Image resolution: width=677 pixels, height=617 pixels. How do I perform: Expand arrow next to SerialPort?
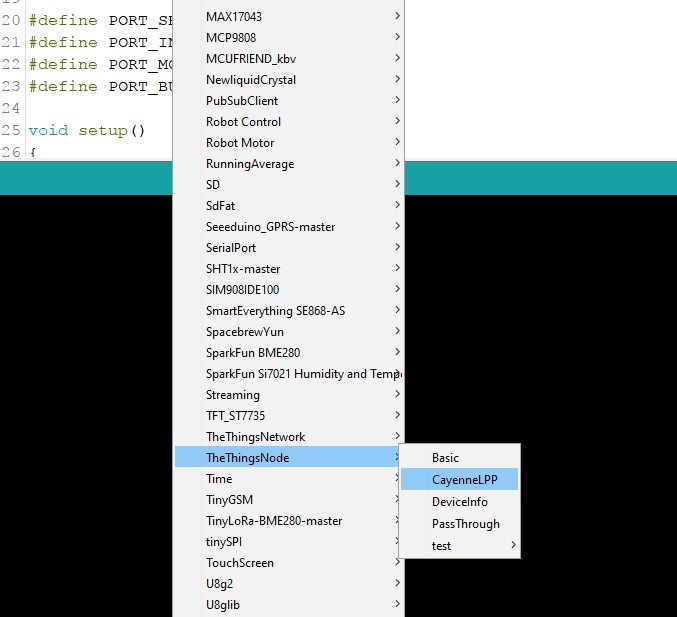point(397,247)
